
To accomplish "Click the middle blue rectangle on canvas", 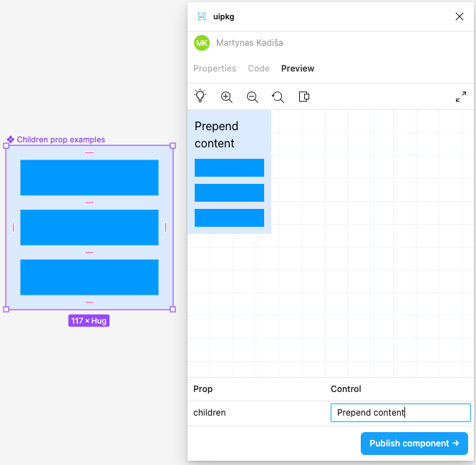I will [x=89, y=227].
